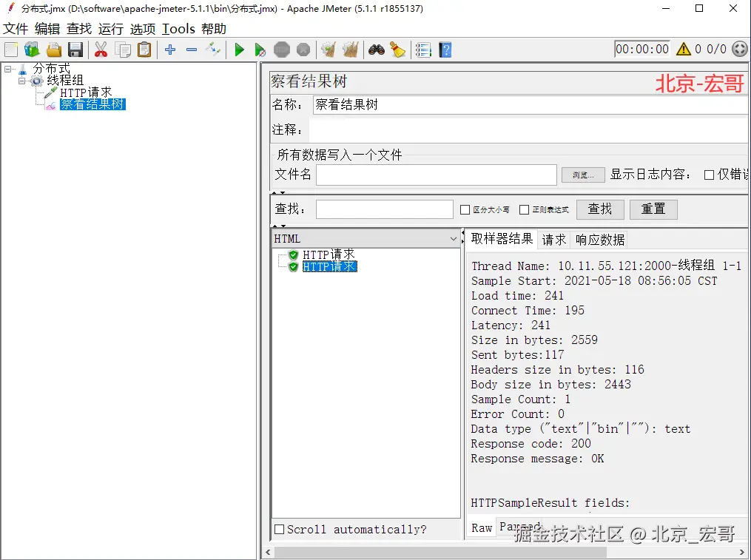Click the 查找 search button
Screen dimensions: 751x560
coord(600,209)
